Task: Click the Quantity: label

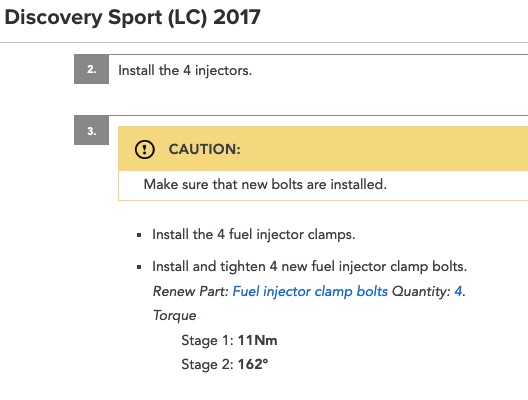Action: click(421, 292)
